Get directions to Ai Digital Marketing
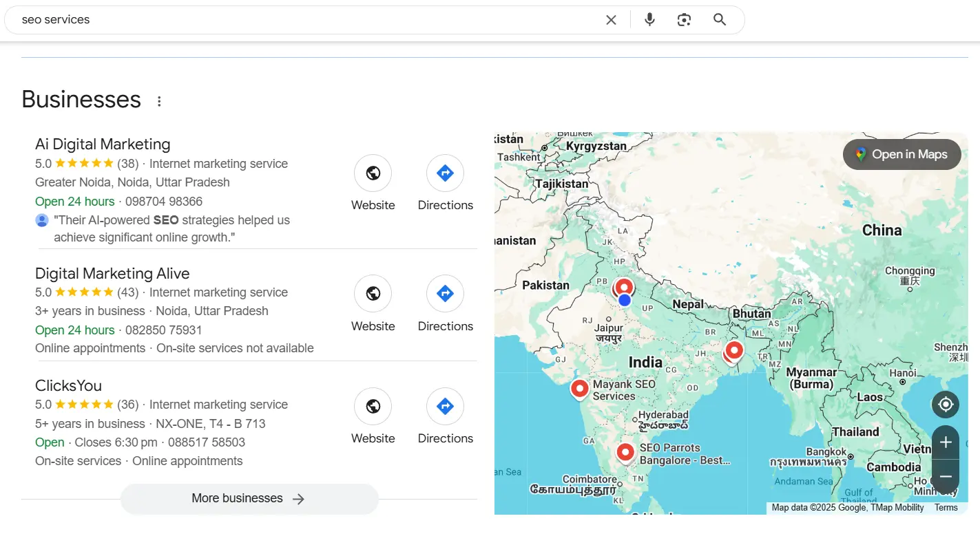Image resolution: width=980 pixels, height=536 pixels. pos(446,173)
